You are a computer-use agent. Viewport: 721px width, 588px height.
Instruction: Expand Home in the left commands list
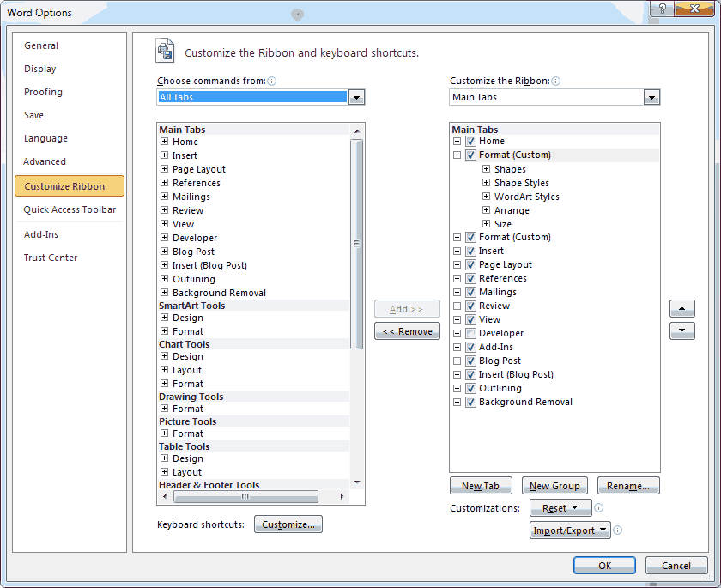pos(164,141)
